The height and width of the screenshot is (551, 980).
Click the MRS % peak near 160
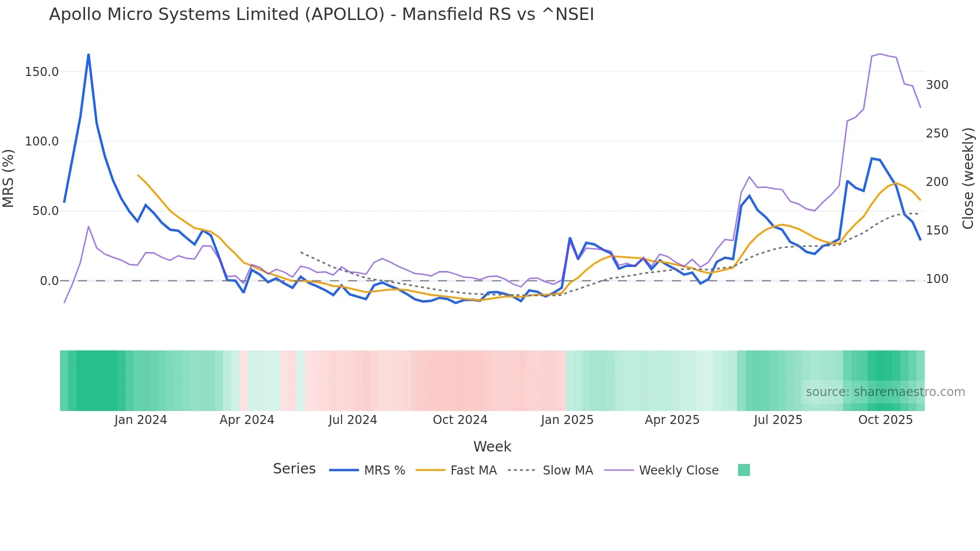(x=88, y=54)
